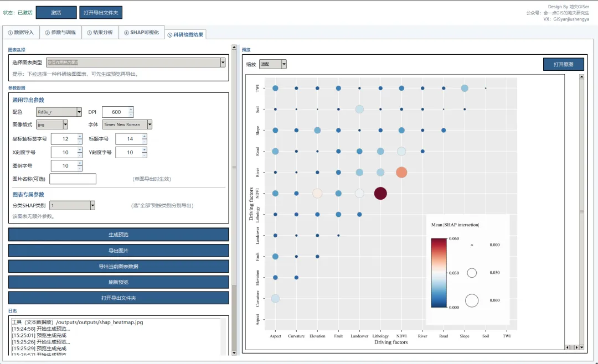Click the 'Design By 地灾GISer' text
Viewport: 598px width, 364px height.
tap(568, 7)
